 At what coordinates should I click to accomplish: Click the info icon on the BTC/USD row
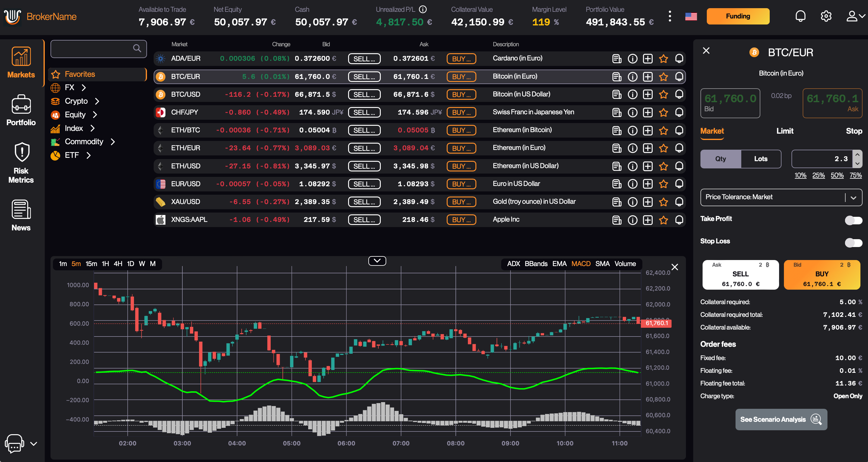tap(632, 94)
